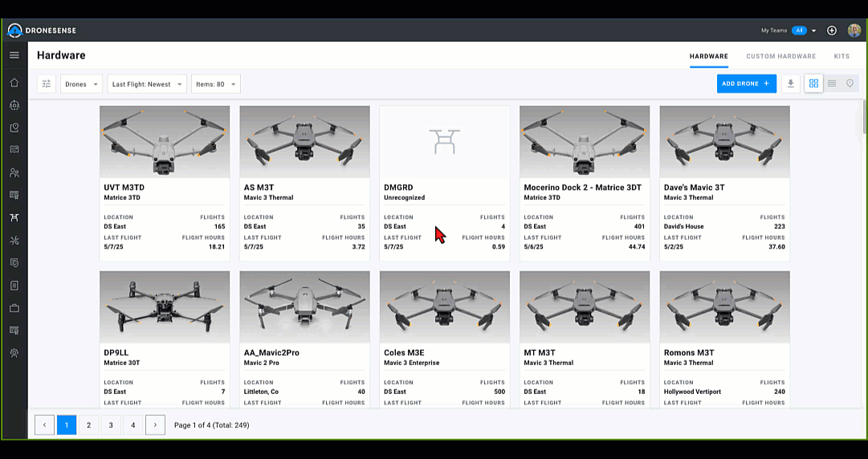This screenshot has height=459, width=868.
Task: Jump to page 4
Action: pos(132,425)
